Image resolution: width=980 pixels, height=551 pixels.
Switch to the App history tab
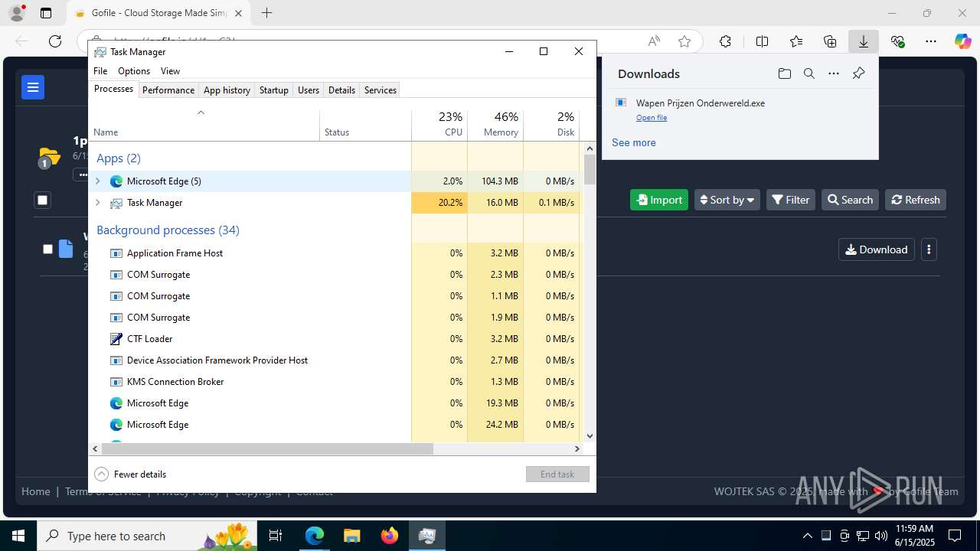[227, 90]
